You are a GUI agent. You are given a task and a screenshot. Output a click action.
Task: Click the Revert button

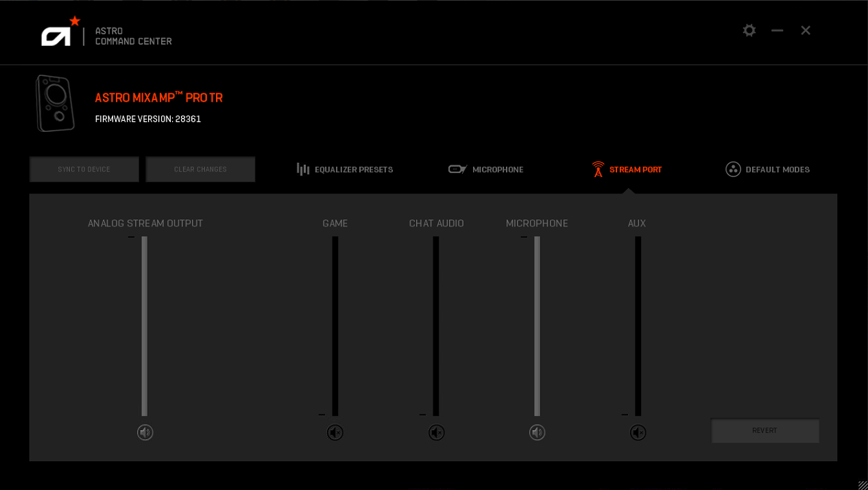click(x=765, y=430)
